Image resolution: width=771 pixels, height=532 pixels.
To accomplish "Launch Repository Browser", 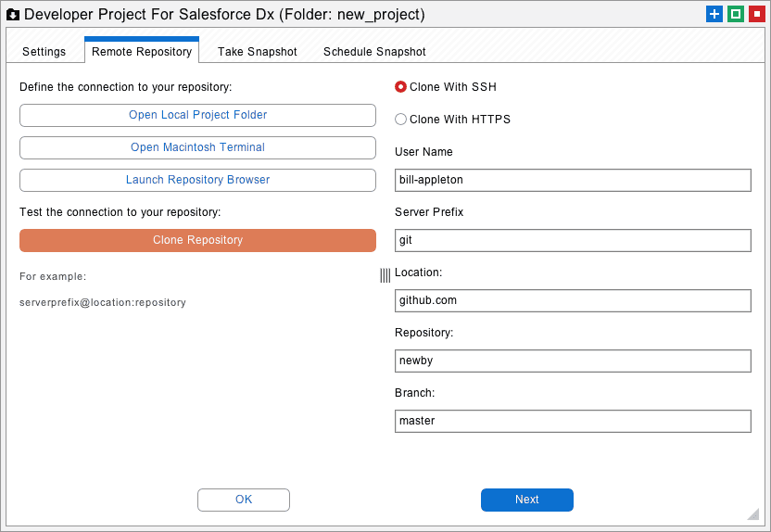I will coord(197,180).
